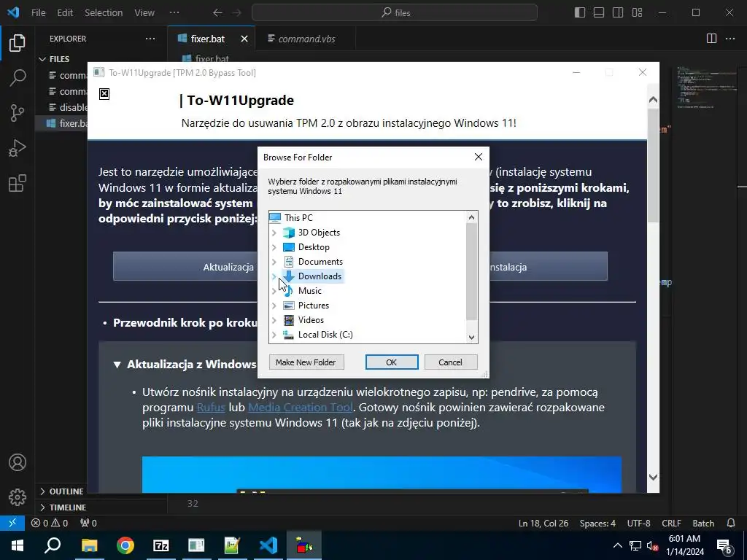Expand the Documents folder node
This screenshot has width=747, height=560.
274,262
